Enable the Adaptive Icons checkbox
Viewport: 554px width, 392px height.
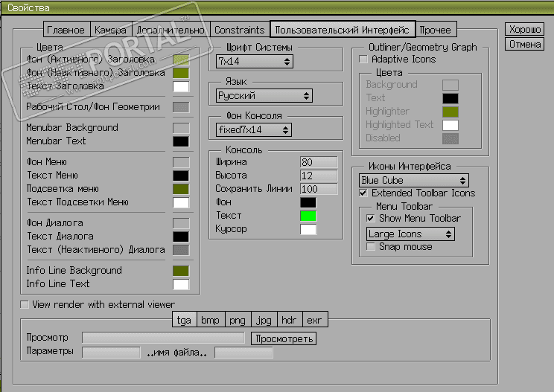[x=363, y=59]
